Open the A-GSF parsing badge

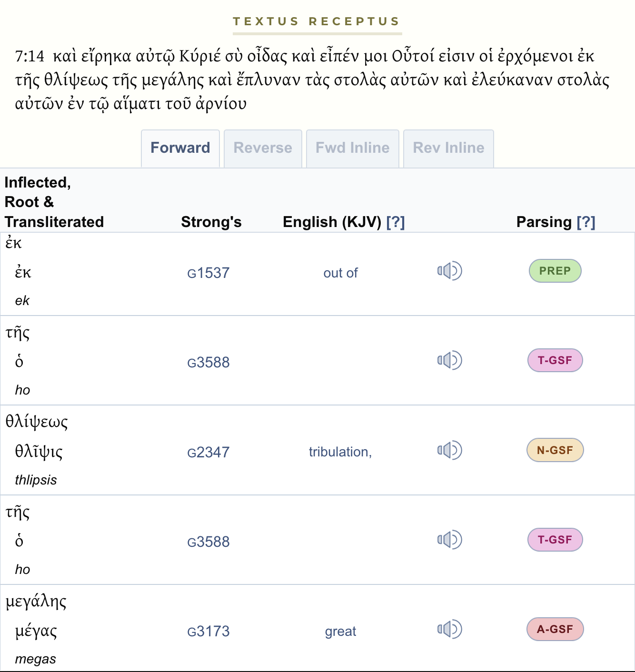555,629
